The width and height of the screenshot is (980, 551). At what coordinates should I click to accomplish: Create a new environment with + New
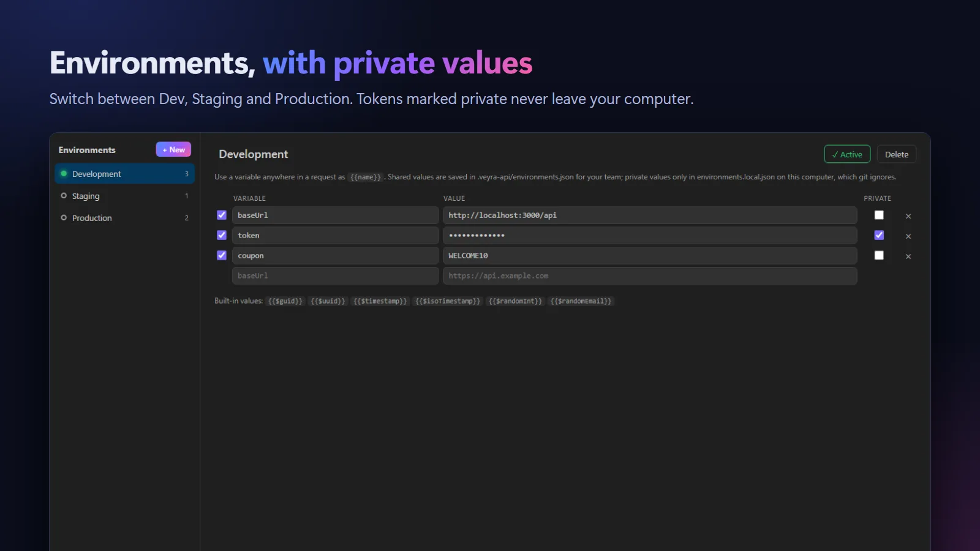click(173, 149)
